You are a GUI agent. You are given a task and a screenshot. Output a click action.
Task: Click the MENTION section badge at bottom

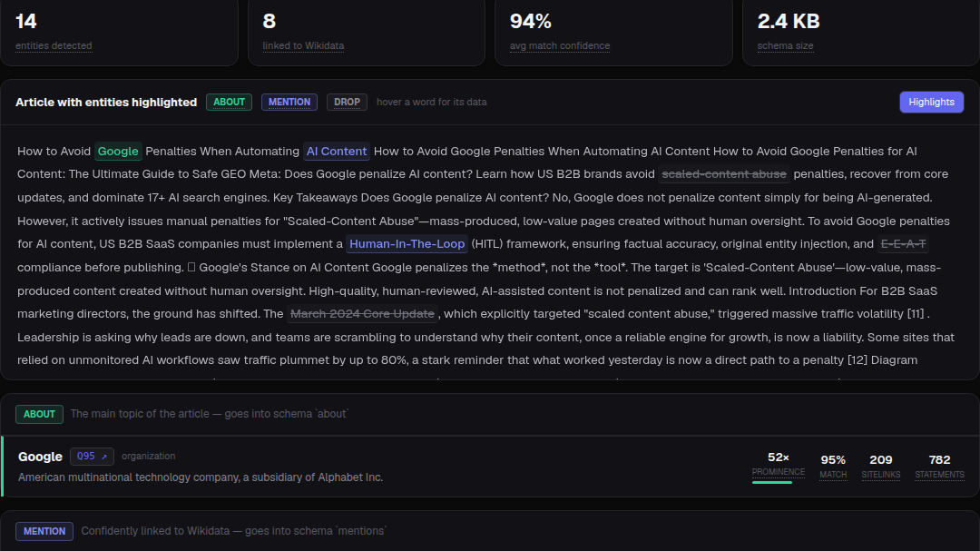click(44, 531)
